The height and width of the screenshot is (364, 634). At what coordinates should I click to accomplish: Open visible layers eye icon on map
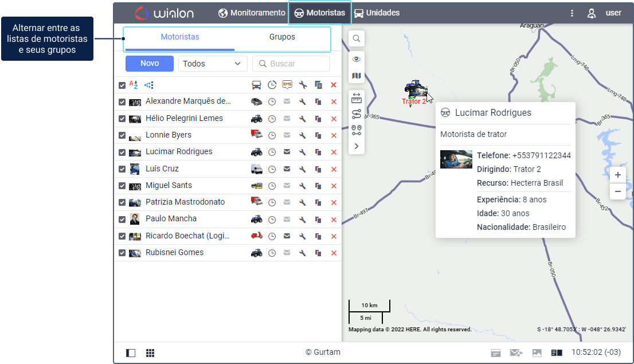tap(356, 60)
